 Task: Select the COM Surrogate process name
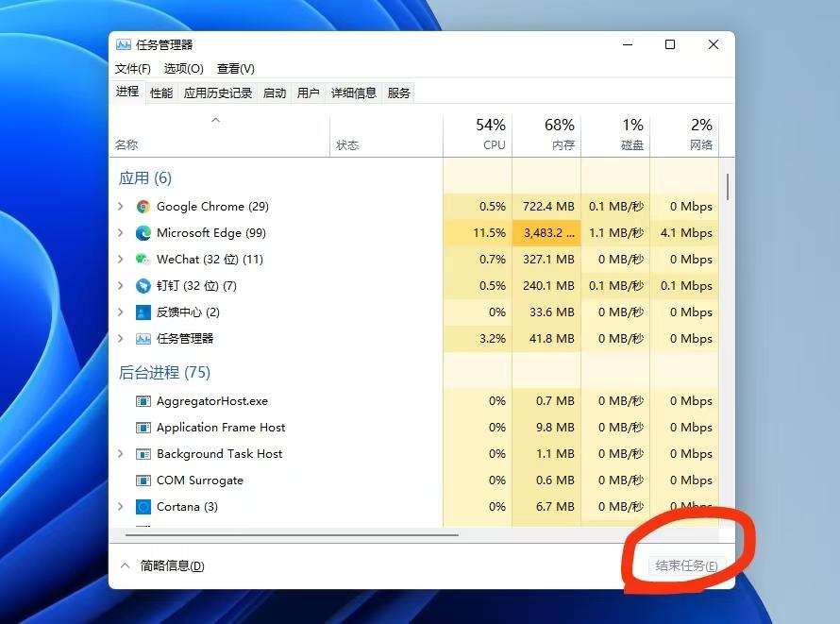pyautogui.click(x=200, y=481)
